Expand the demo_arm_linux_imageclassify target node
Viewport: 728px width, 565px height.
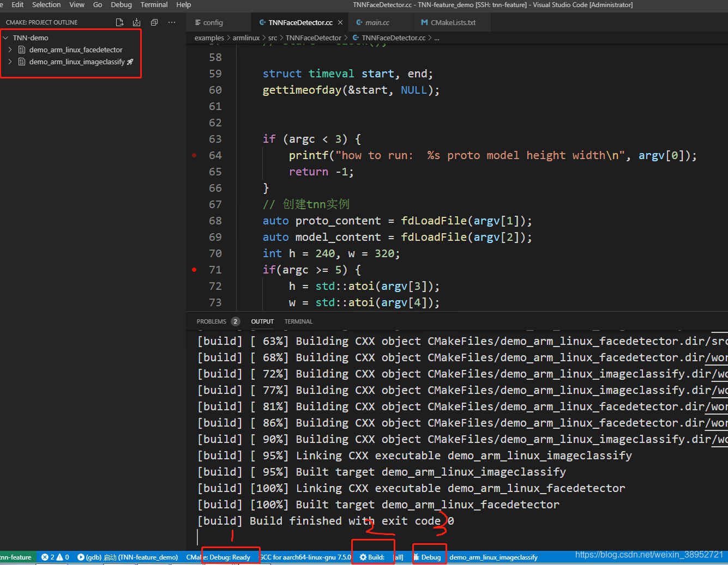coord(10,62)
